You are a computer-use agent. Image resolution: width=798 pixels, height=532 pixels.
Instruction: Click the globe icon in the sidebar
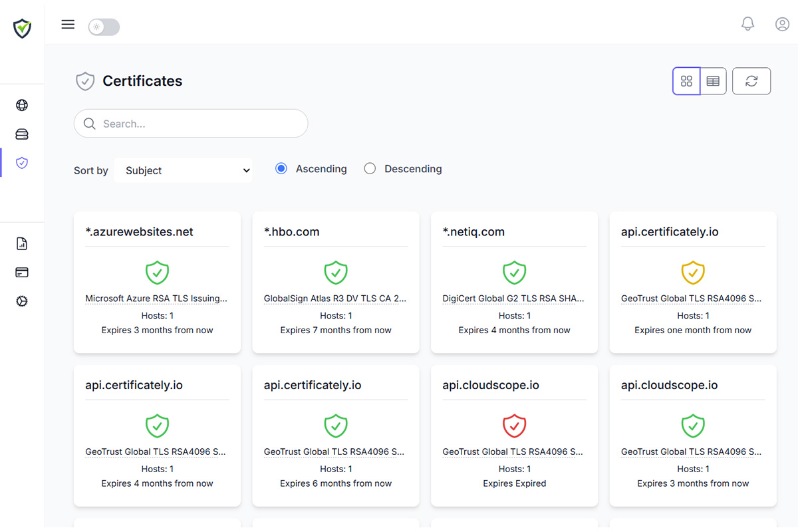point(22,105)
